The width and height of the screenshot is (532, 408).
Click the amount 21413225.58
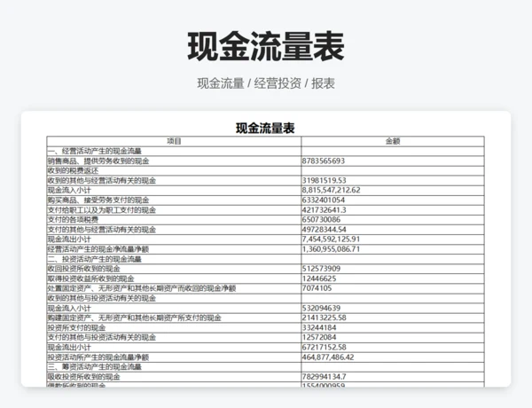[324, 318]
